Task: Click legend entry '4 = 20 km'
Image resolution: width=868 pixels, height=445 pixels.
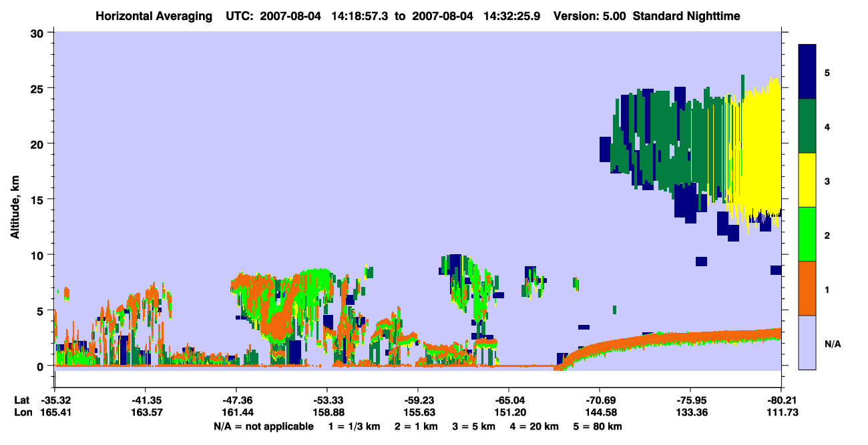Action: coord(535,426)
